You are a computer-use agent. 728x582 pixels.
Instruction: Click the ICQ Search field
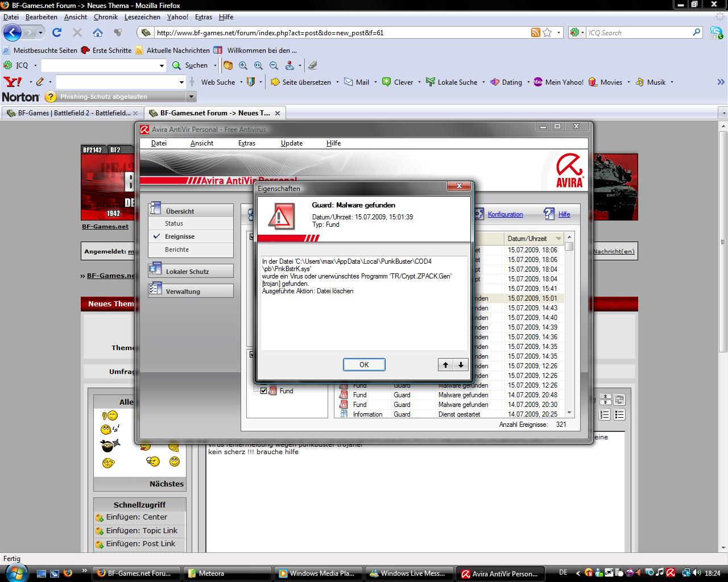[639, 32]
